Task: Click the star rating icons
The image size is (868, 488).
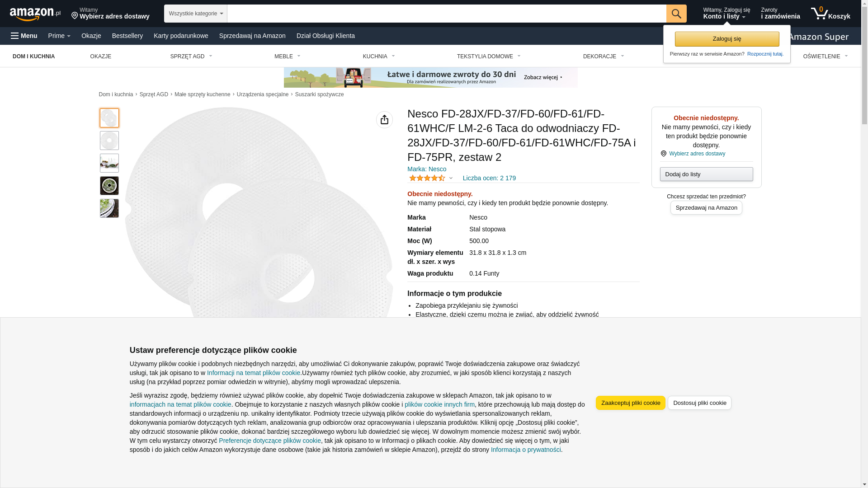Action: pyautogui.click(x=427, y=178)
